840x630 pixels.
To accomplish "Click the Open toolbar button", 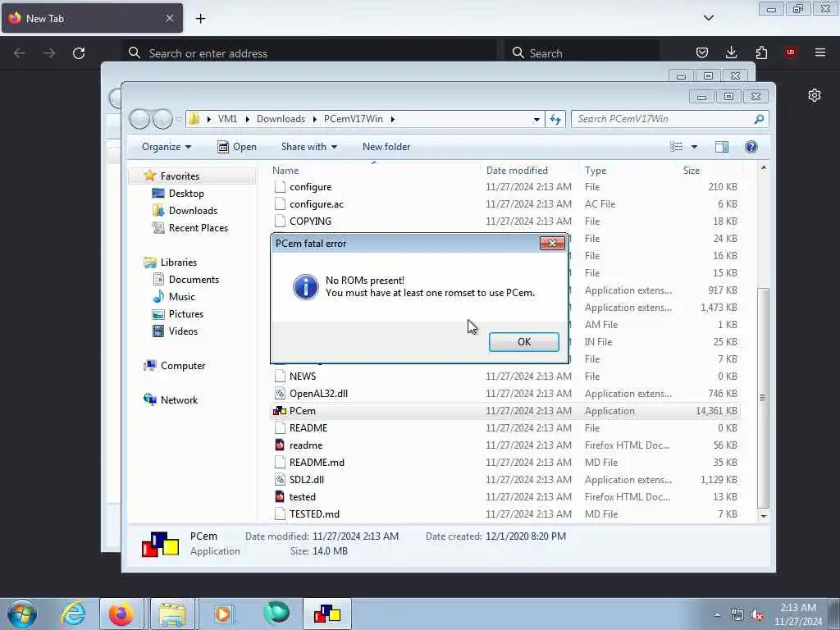I will [x=237, y=147].
